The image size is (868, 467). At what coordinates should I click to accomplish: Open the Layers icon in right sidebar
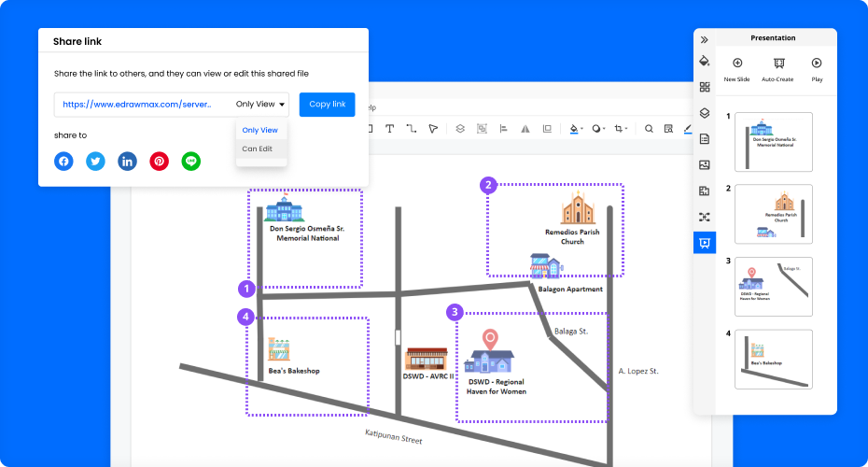coord(705,113)
